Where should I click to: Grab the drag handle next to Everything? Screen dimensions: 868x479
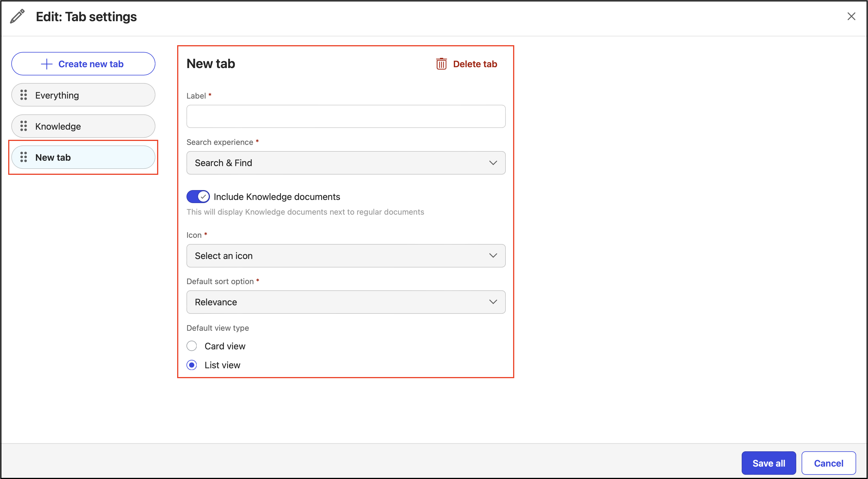click(x=23, y=95)
